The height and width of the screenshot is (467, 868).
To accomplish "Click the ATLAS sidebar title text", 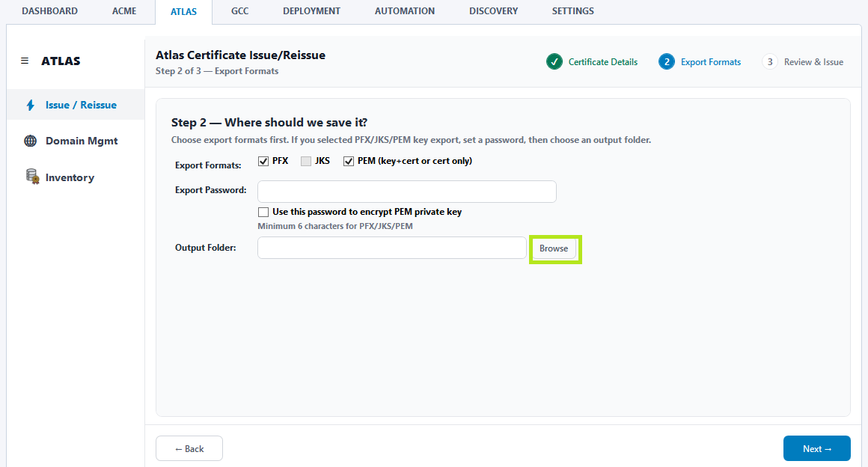I will [61, 61].
